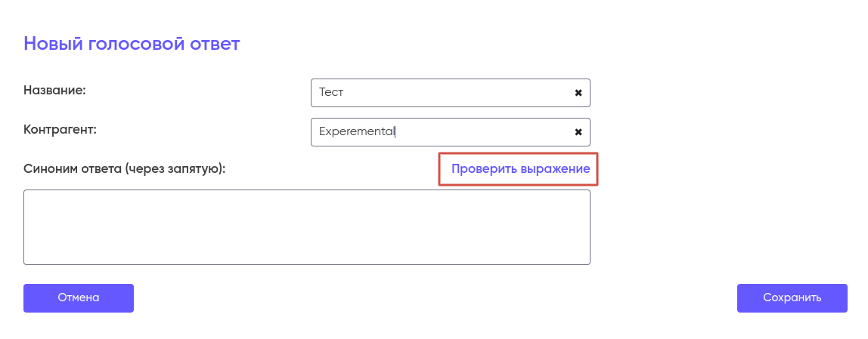This screenshot has height=339, width=868.
Task: Click the blank space after Experemental in the field
Action: coord(484,132)
